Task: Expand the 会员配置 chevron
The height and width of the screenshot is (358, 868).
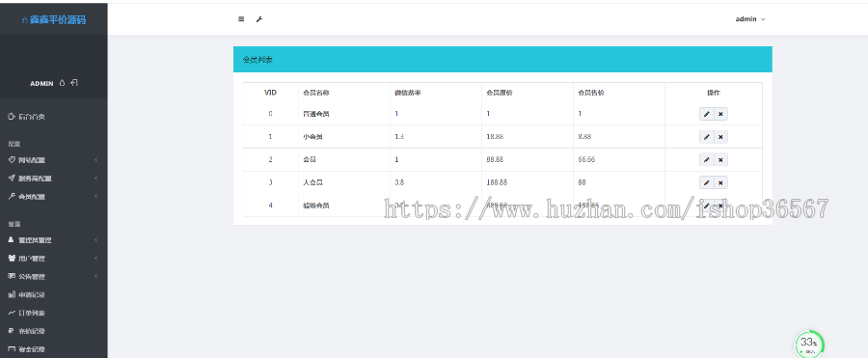Action: click(95, 196)
